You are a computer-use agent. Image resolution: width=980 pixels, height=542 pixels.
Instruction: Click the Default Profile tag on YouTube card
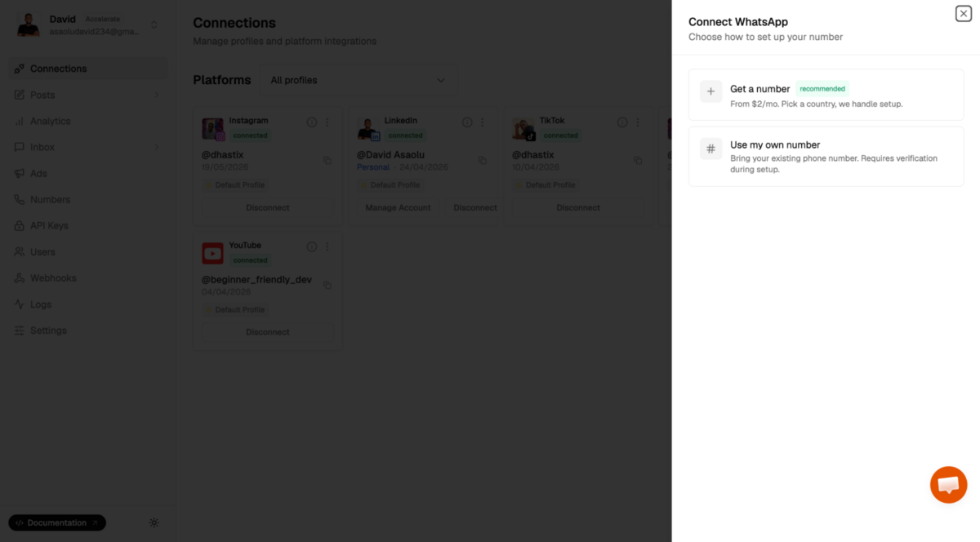click(x=234, y=309)
